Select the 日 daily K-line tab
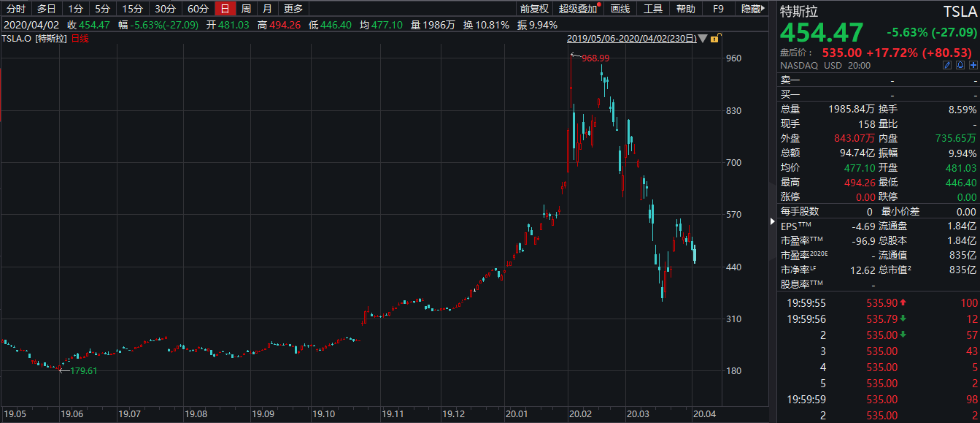Image resolution: width=980 pixels, height=423 pixels. click(x=225, y=9)
